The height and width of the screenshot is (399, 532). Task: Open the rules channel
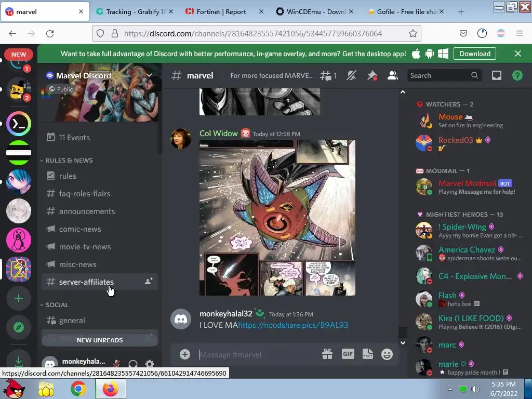(x=99, y=176)
